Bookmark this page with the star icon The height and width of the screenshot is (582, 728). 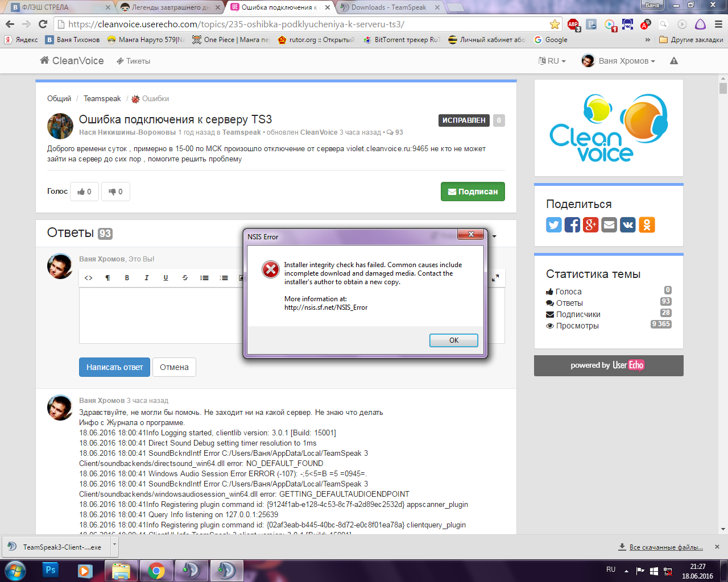click(x=555, y=24)
